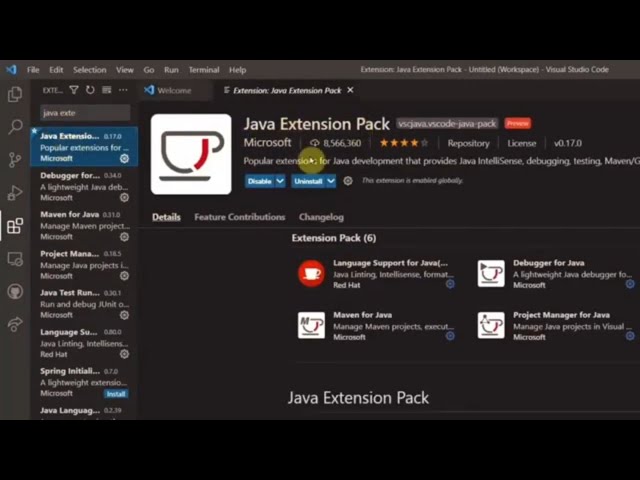Open the Explorer view in activity bar

[15, 94]
